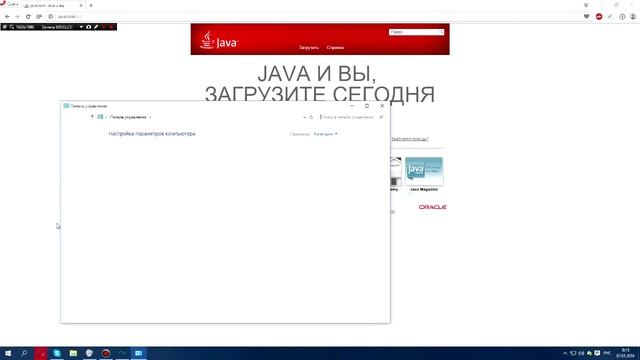
Task: Switch the РУС input language indicator
Action: pos(607,353)
